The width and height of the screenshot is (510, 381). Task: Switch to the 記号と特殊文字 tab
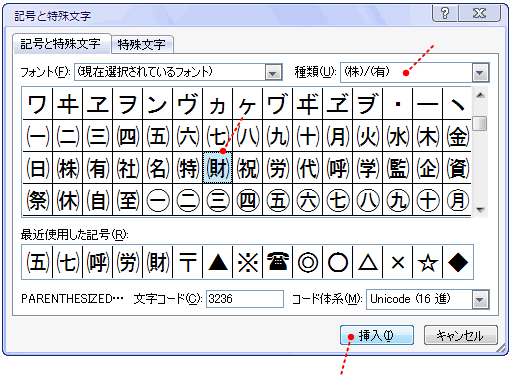[x=61, y=44]
